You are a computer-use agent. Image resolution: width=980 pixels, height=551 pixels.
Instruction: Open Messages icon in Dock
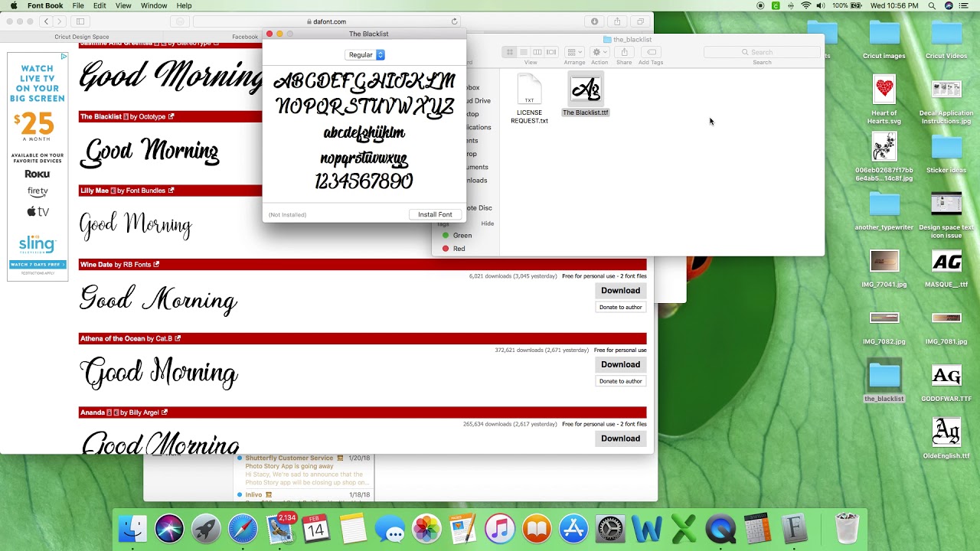pyautogui.click(x=390, y=529)
